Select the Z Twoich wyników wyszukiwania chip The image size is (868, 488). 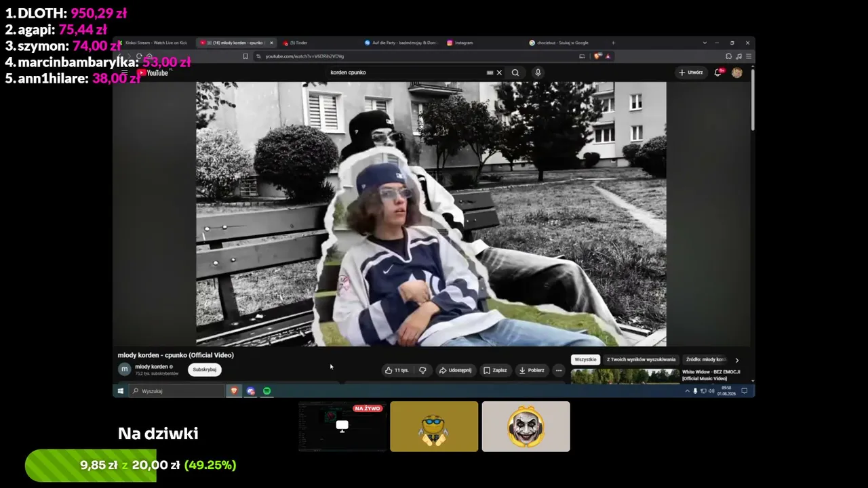[641, 360]
